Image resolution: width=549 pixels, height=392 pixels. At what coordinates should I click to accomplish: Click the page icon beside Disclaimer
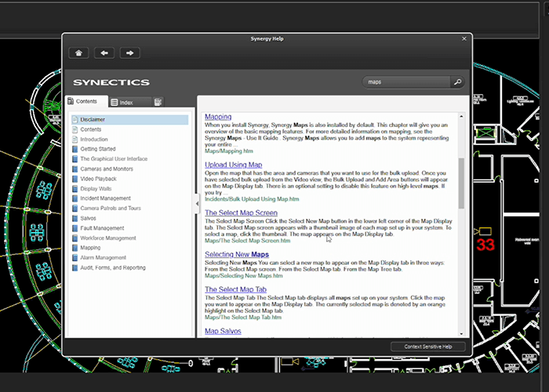pos(75,120)
